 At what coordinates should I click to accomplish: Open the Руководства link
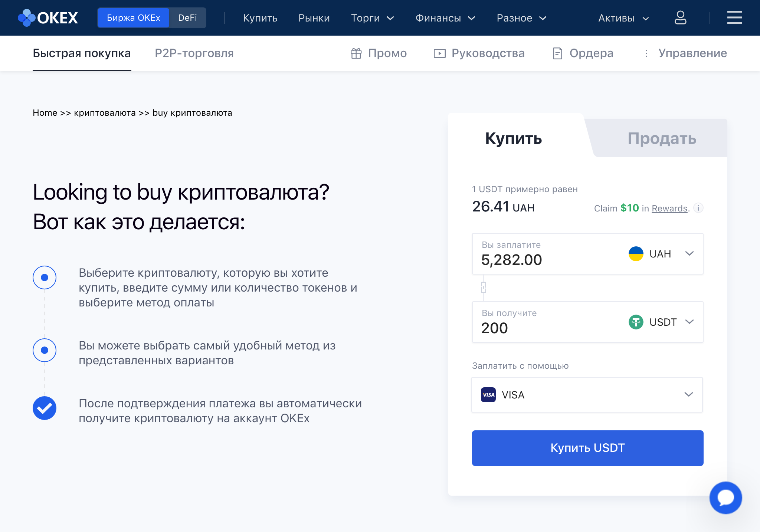[488, 53]
